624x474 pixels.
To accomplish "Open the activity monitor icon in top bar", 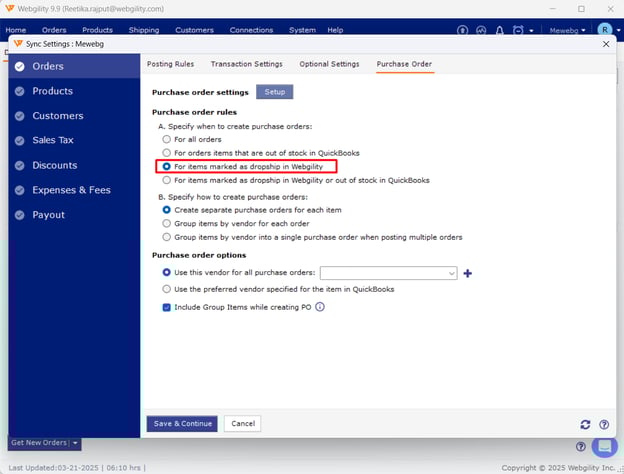I will coord(482,30).
